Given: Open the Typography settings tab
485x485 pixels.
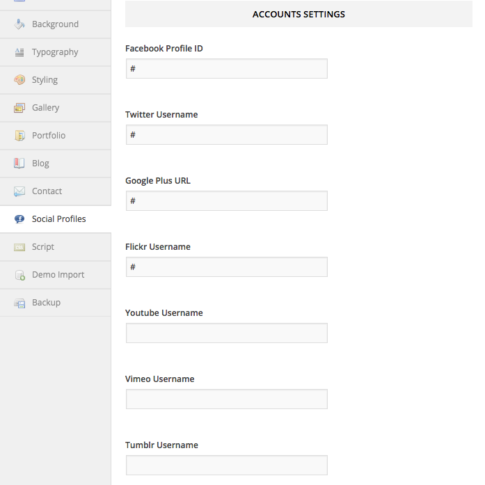Looking at the screenshot, I should (55, 52).
